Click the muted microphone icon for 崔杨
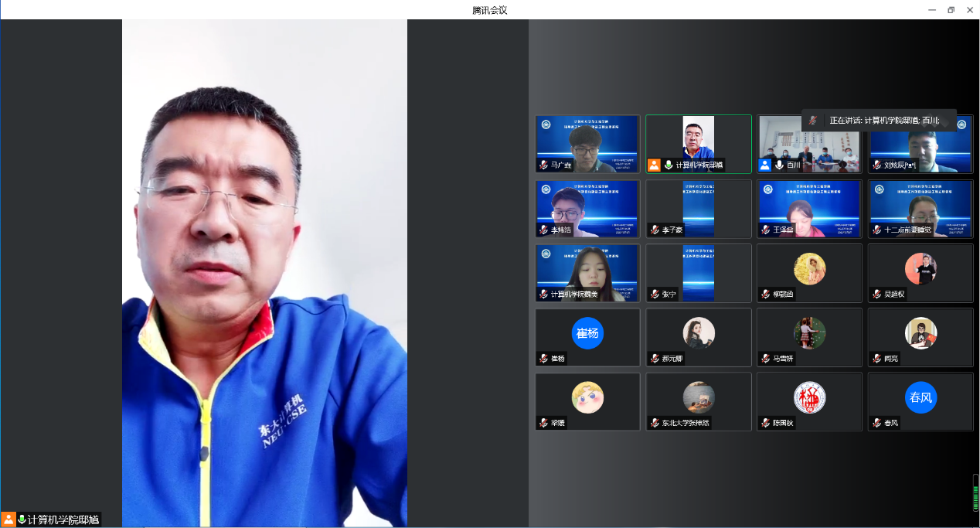Viewport: 980px width, 528px height. (x=544, y=359)
